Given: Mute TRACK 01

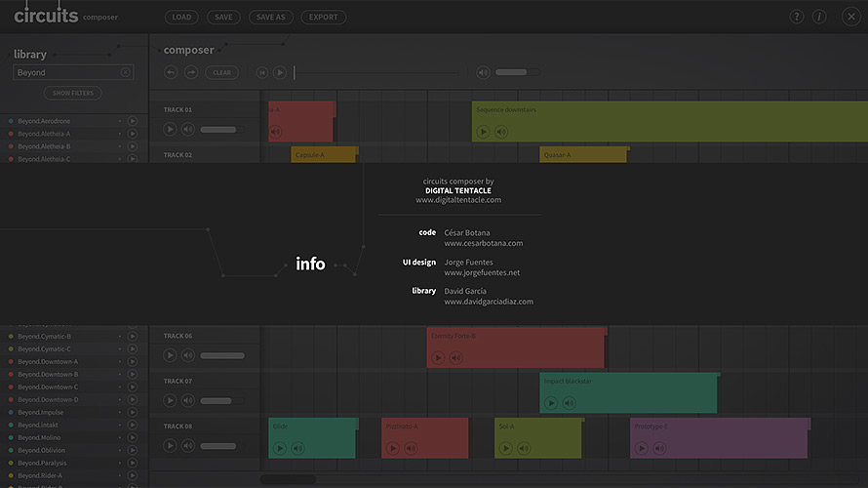Looking at the screenshot, I should click(x=188, y=129).
